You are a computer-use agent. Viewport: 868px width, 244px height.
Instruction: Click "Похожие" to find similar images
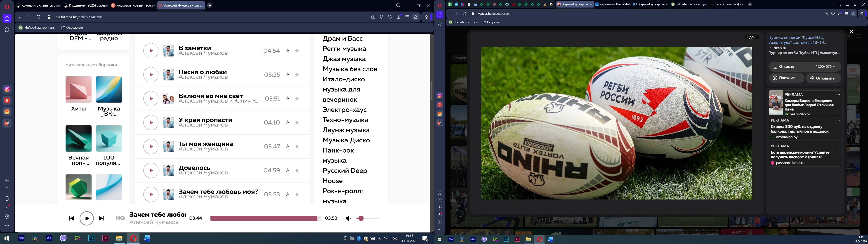786,78
